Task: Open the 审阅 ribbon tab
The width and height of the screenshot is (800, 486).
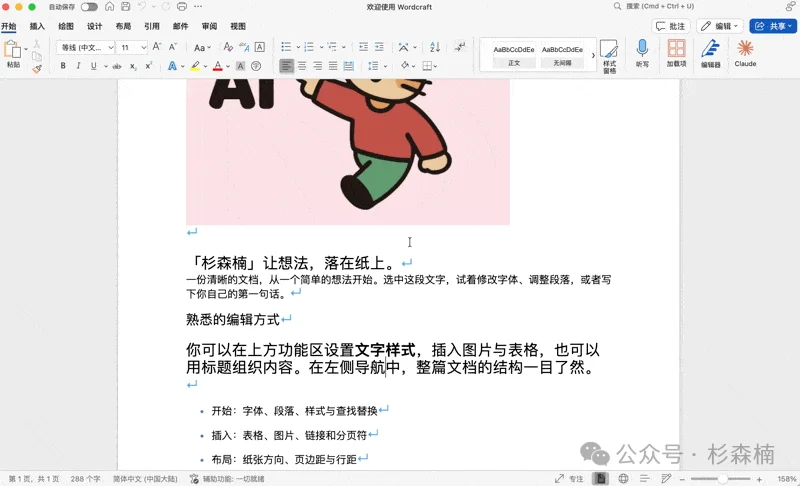Action: coord(209,26)
